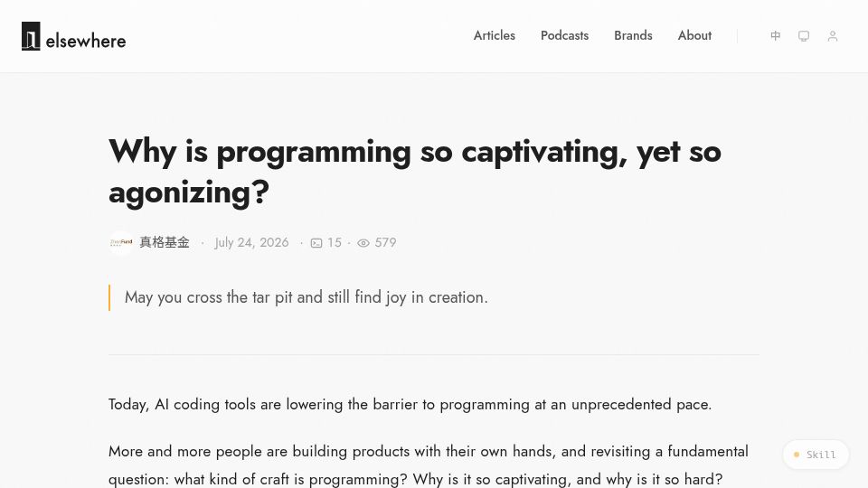Click the eye views icon
The image size is (868, 488).
click(x=363, y=243)
